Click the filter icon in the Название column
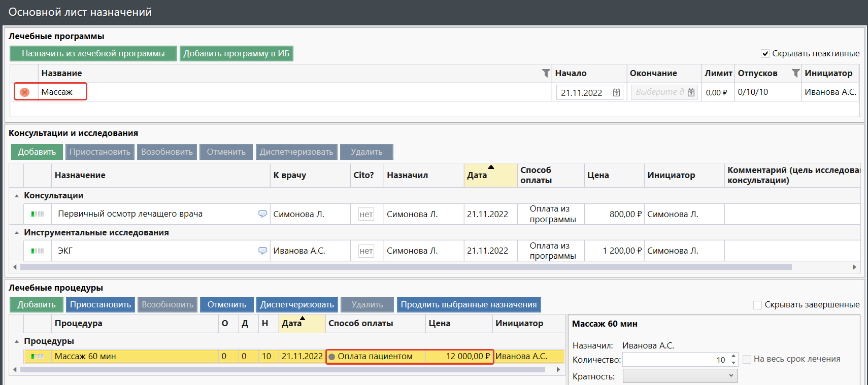Viewport: 868px width, 385px height. click(546, 73)
